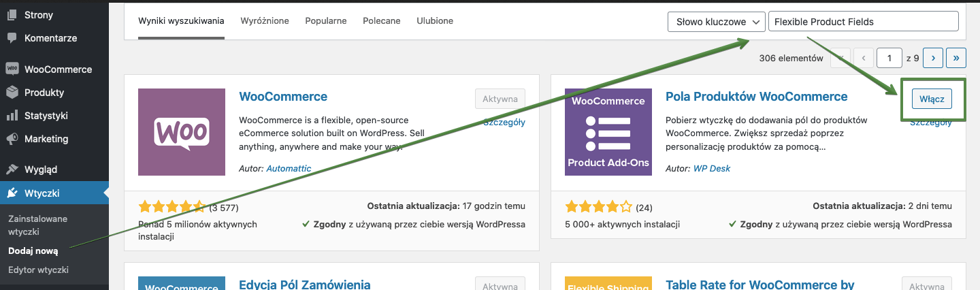Go to next page of results
980x290 pixels.
click(x=932, y=59)
